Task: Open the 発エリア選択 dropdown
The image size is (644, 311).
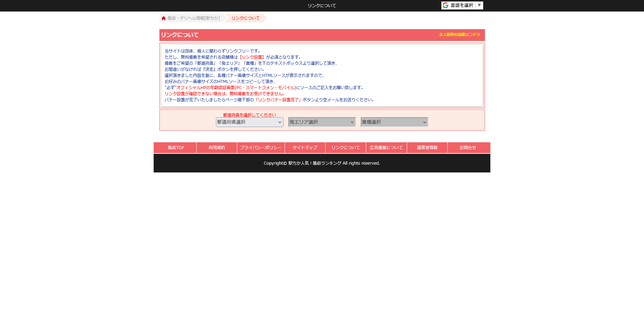Action: 322,122
